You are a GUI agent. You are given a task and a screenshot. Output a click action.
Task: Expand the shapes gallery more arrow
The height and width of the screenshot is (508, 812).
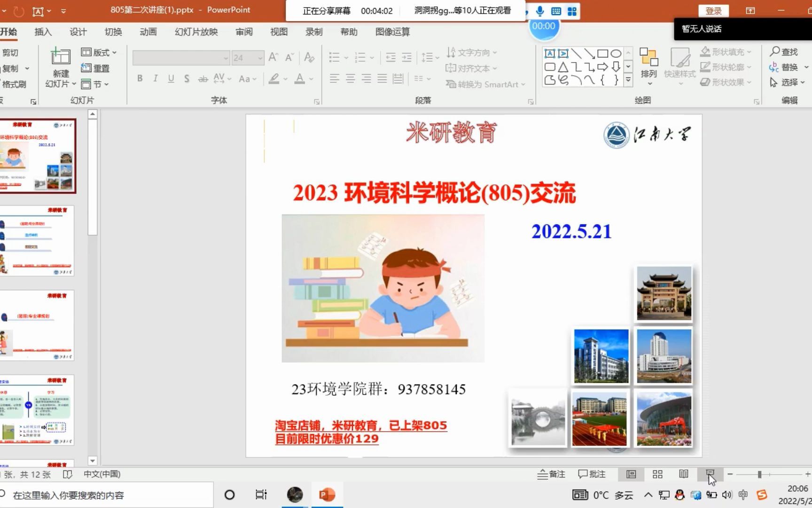628,81
